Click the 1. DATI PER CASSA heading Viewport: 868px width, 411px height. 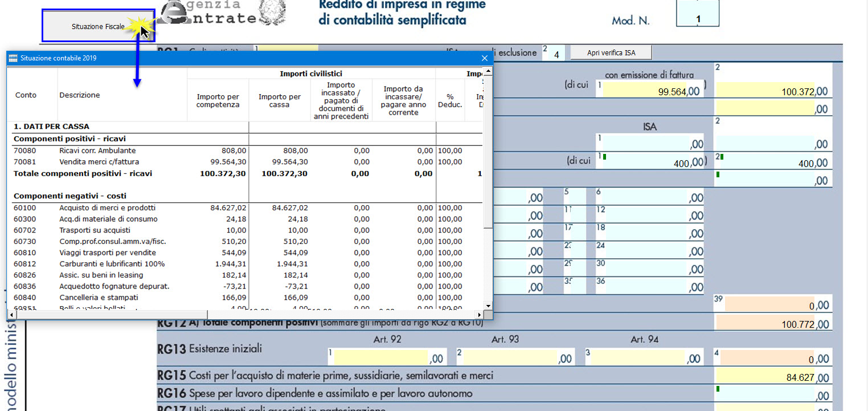51,127
